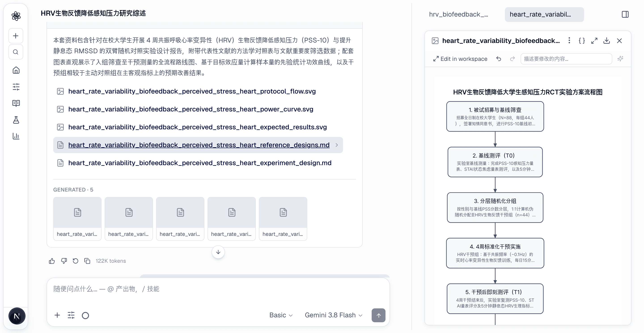The image size is (644, 333).
Task: Copy the response with the copy icon
Action: coord(87,261)
